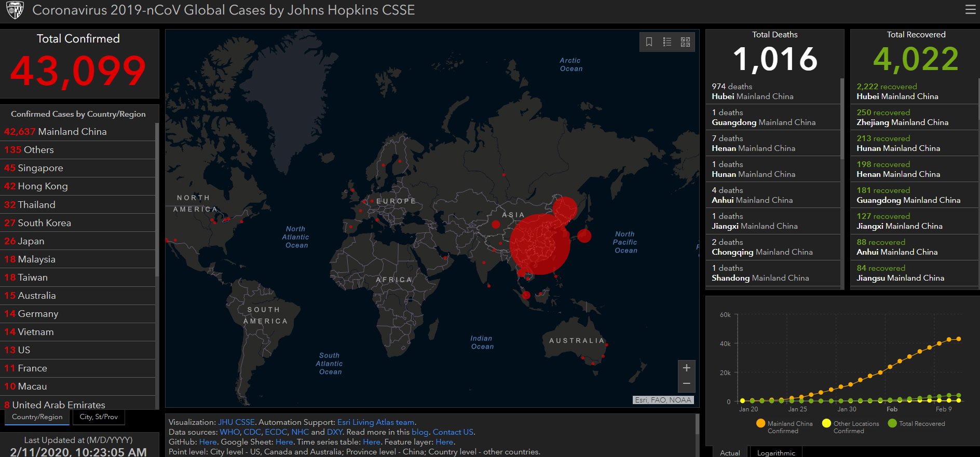Open the Esri Living Atlas team link
This screenshot has width=980, height=457.
(x=376, y=422)
